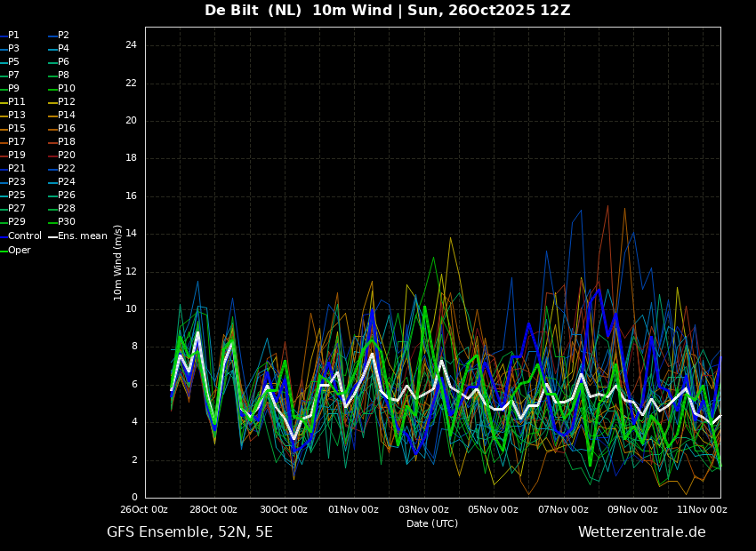Click the 10m Wind (m/s) axis title

tap(117, 262)
